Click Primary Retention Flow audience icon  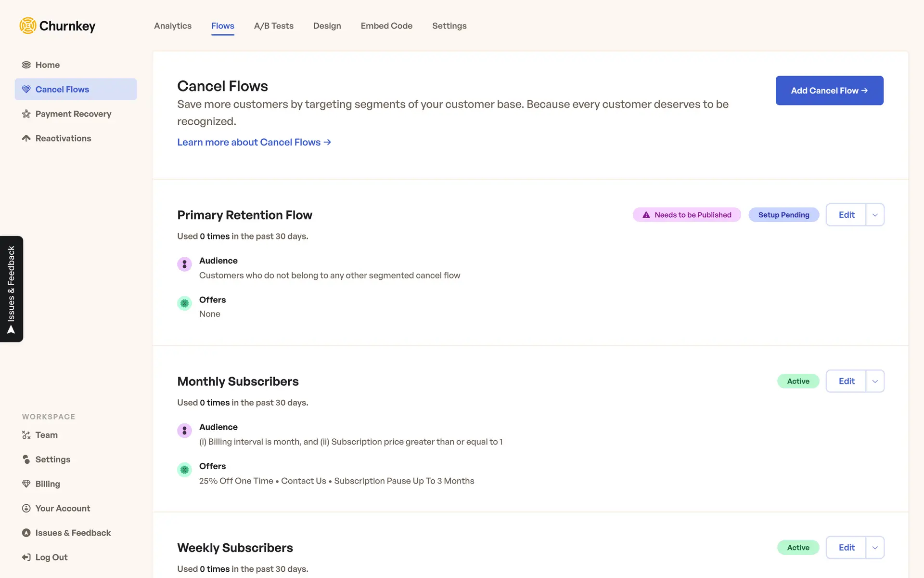[x=184, y=264]
